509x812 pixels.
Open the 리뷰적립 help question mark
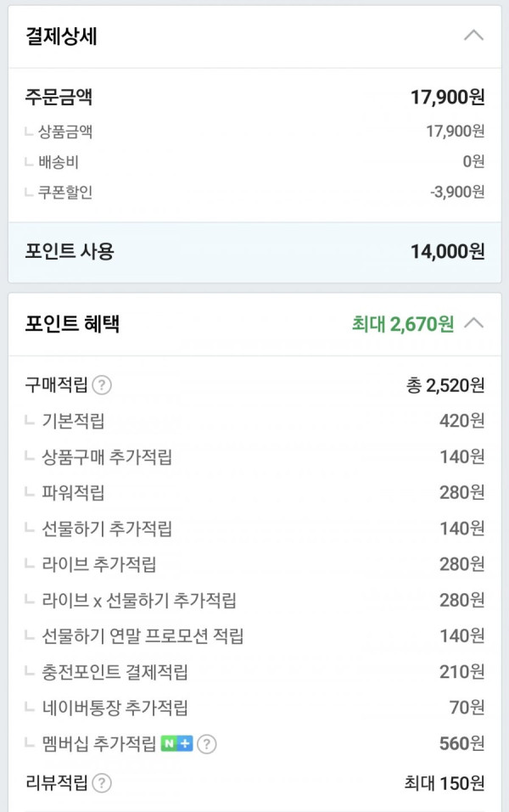pos(102,783)
